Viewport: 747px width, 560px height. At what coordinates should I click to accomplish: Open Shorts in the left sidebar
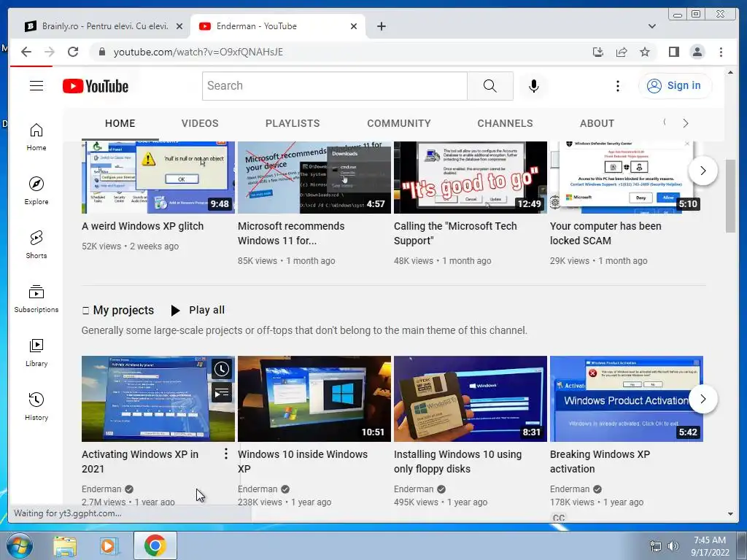pos(36,244)
